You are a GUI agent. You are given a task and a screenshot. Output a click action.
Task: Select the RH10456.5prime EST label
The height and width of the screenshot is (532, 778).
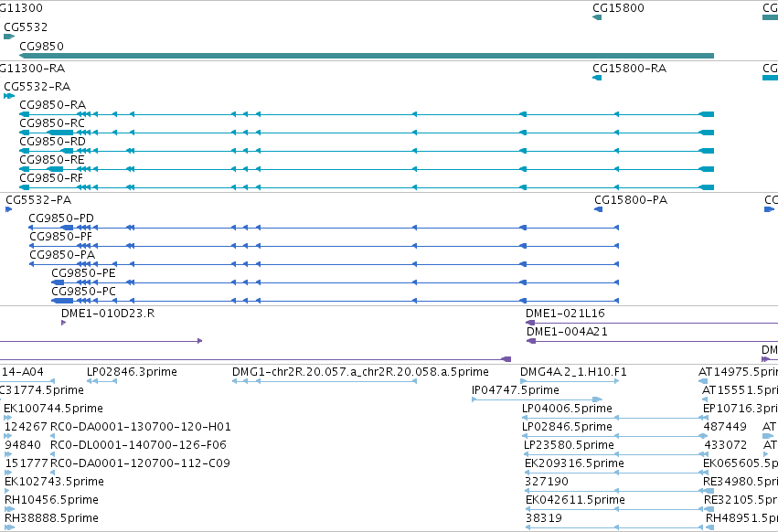tap(51, 500)
